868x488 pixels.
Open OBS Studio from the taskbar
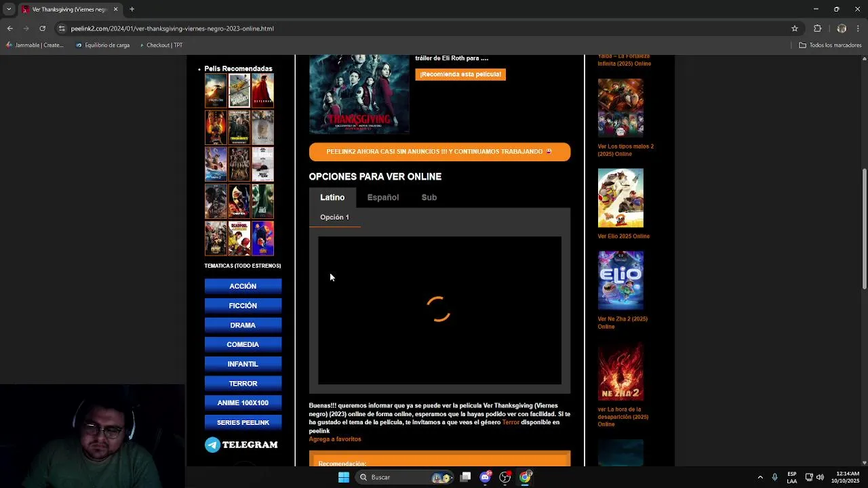505,477
